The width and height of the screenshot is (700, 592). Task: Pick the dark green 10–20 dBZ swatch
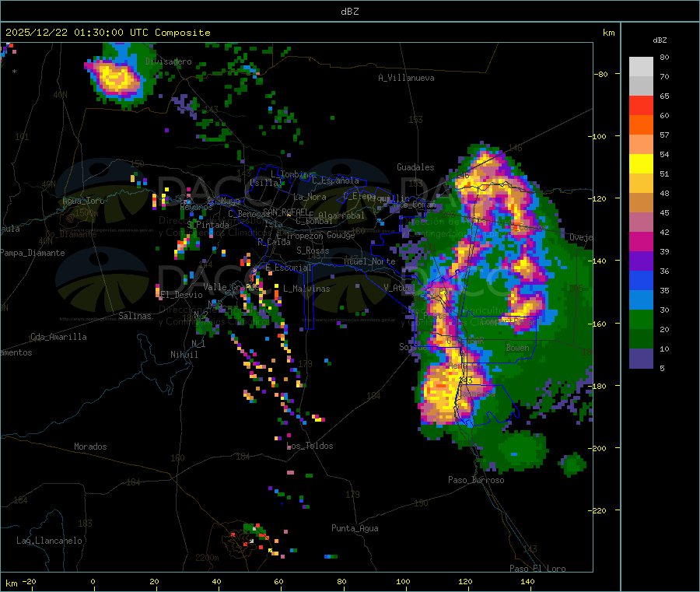(x=641, y=339)
